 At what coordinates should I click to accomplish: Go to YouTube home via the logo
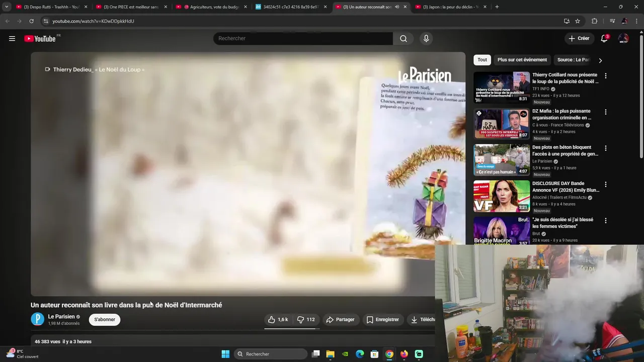coord(40,39)
